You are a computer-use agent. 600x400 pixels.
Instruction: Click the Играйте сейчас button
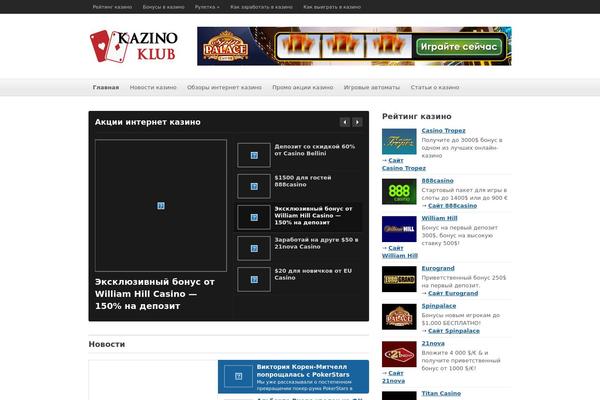coord(459,47)
